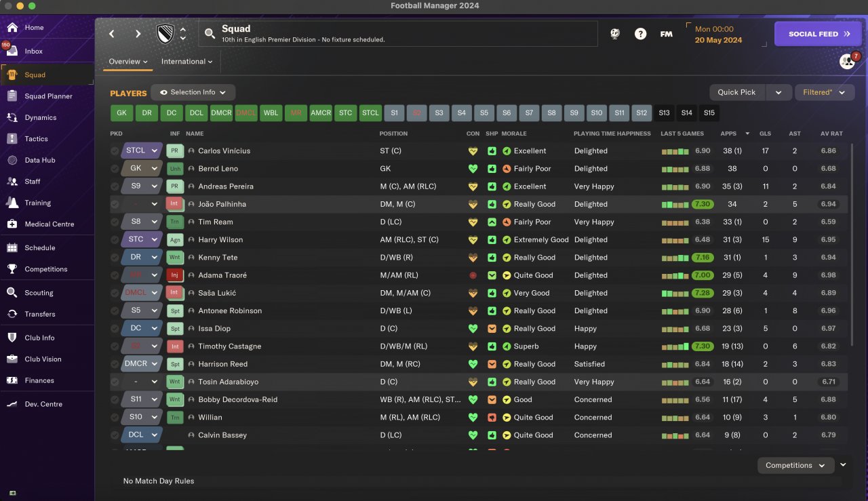Open position dropdown STCL for Carlos Vinícius
This screenshot has width=868, height=501.
coord(142,151)
